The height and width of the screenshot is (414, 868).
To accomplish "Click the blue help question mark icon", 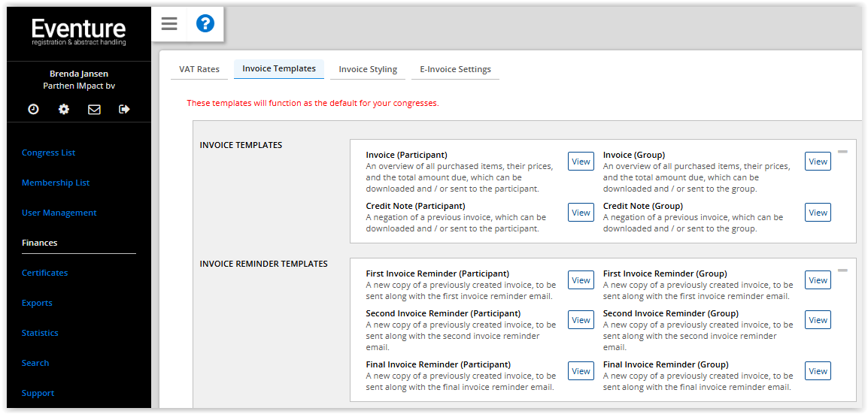I will [205, 24].
